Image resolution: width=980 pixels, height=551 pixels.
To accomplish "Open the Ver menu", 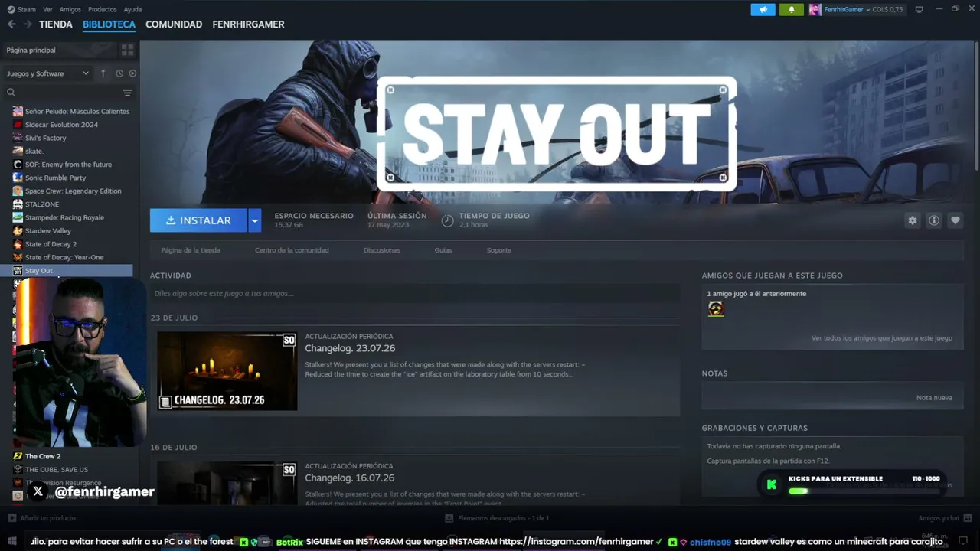I will 47,9.
